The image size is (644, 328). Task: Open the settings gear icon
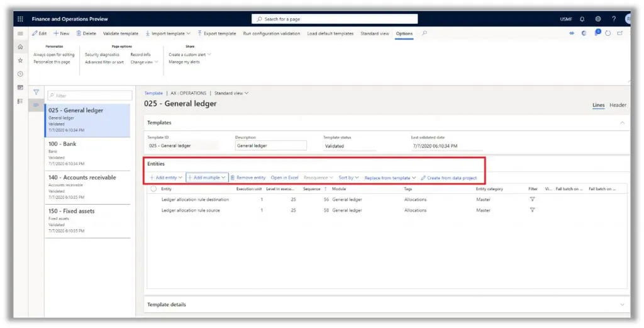coord(598,19)
